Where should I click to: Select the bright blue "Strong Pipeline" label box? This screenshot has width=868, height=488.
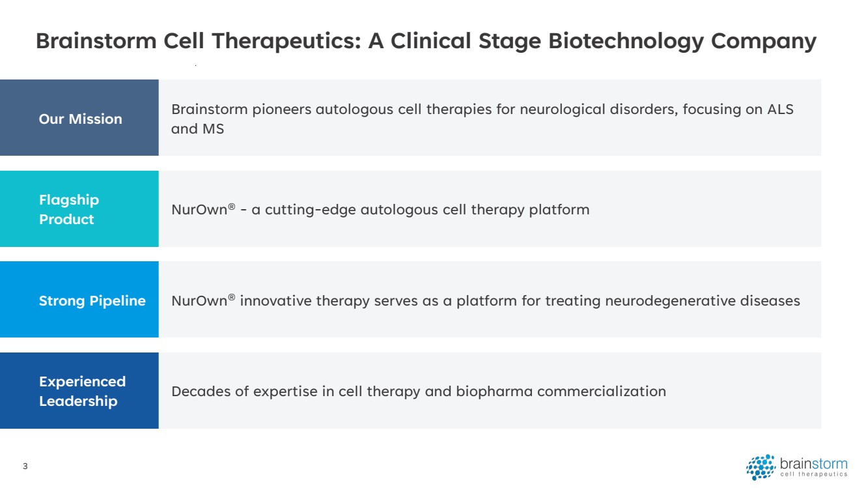click(x=79, y=300)
